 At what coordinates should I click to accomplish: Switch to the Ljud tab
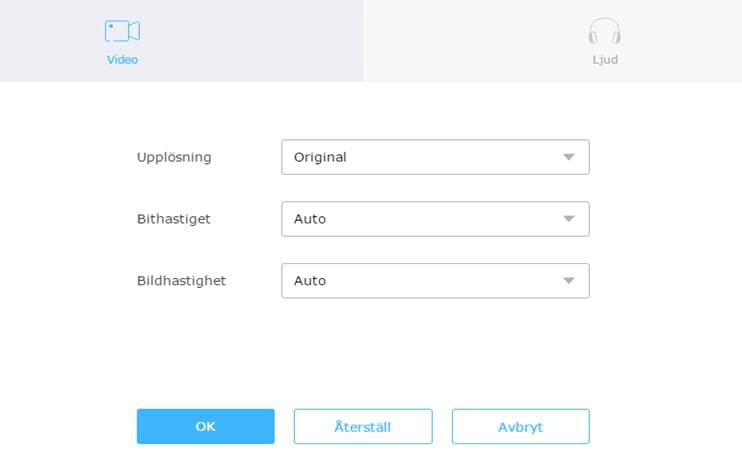point(604,41)
